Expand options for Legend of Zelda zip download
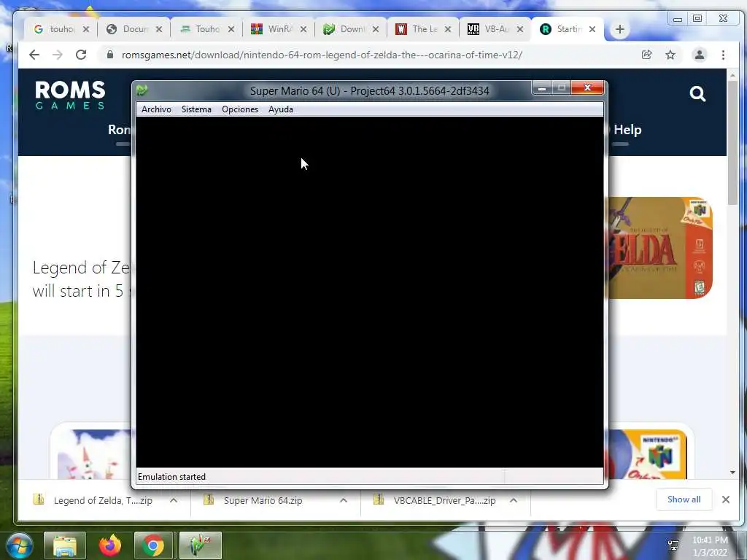Viewport: 747px width, 560px height. tap(174, 500)
